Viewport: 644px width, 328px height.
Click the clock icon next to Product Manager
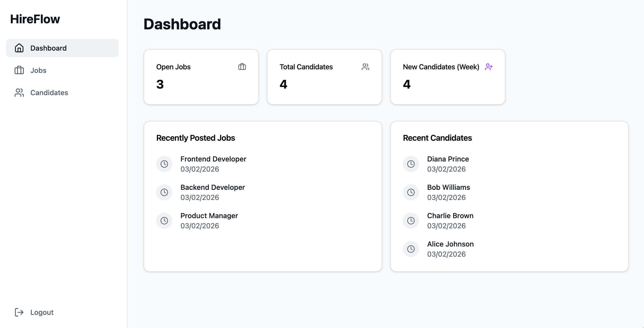[x=164, y=220]
